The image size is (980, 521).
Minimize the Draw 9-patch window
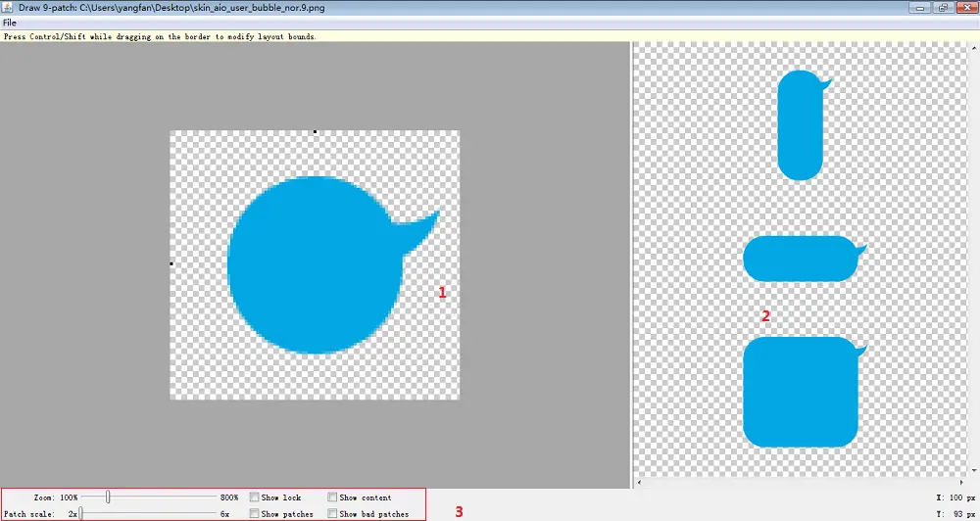pyautogui.click(x=920, y=8)
